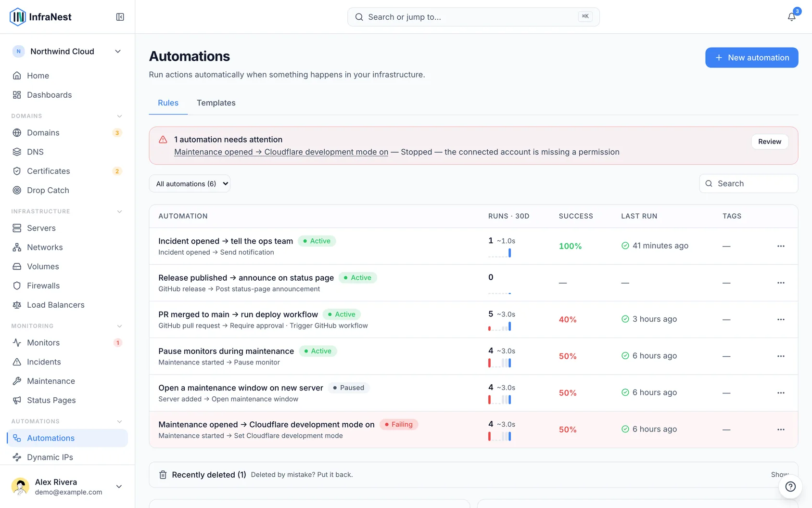Select the Rules tab

(168, 103)
